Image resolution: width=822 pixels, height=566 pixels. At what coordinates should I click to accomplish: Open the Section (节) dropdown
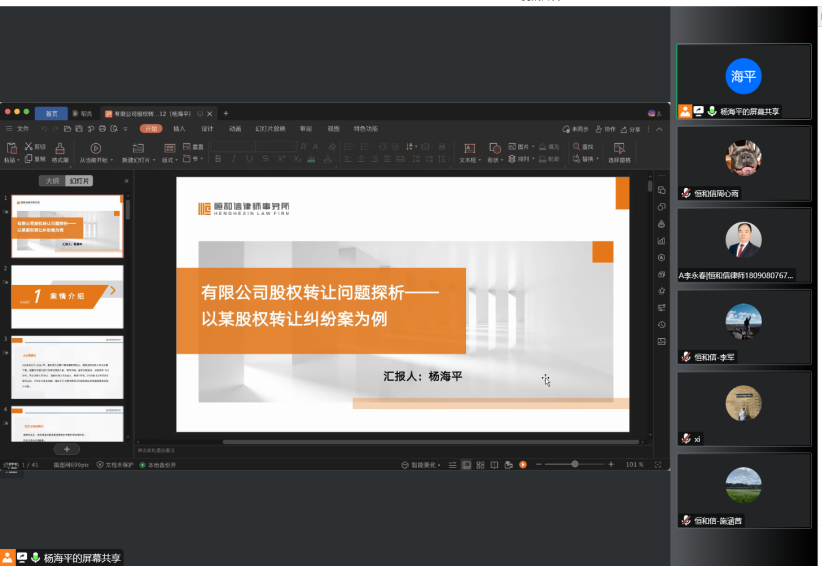tap(193, 159)
